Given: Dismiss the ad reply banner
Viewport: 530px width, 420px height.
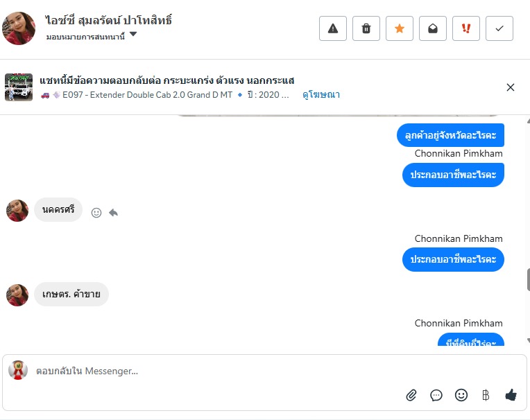Looking at the screenshot, I should [511, 87].
